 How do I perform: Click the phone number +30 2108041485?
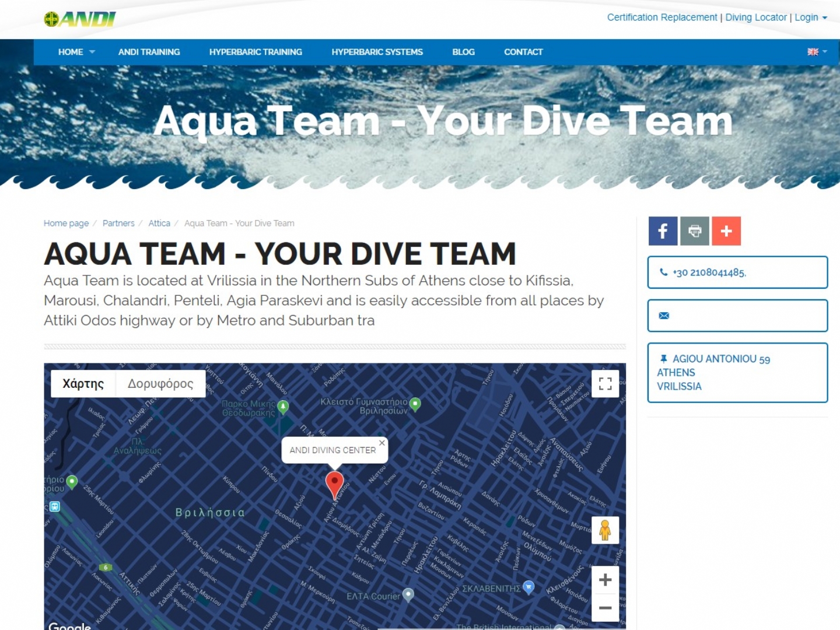coord(709,272)
